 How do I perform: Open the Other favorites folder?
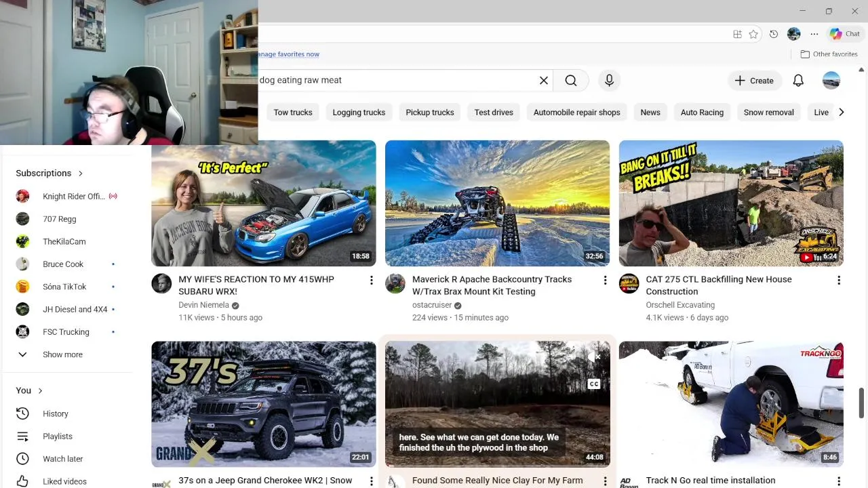point(829,54)
